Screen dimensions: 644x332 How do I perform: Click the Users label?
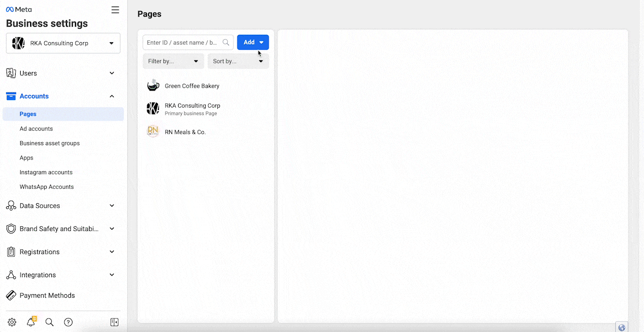(x=28, y=73)
